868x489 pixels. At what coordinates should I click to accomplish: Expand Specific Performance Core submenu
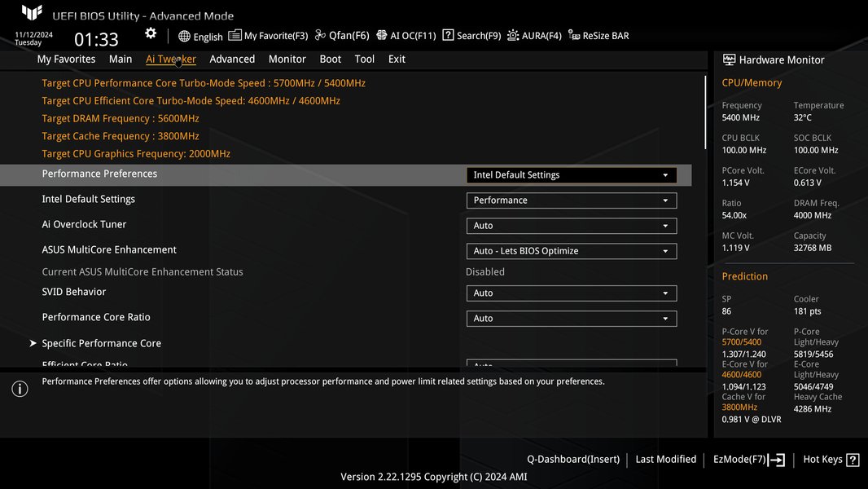(101, 343)
